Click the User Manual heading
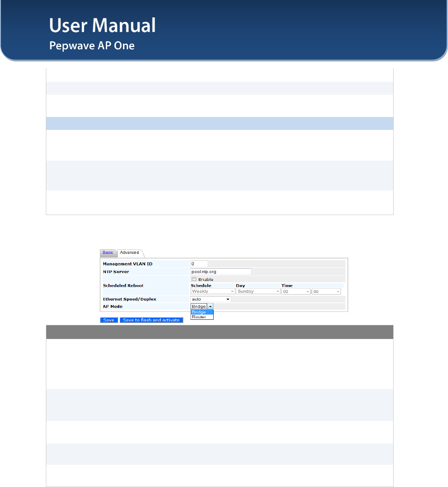This screenshot has width=448, height=487. pyautogui.click(x=103, y=26)
